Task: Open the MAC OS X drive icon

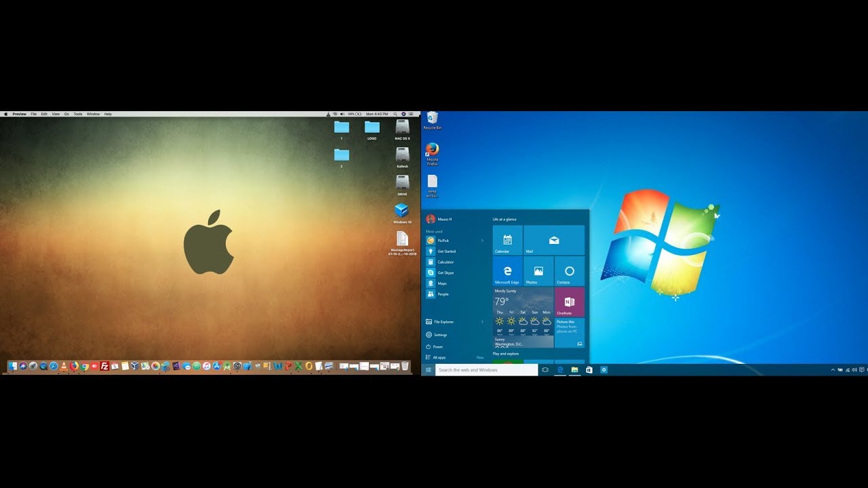Action: coord(402,129)
